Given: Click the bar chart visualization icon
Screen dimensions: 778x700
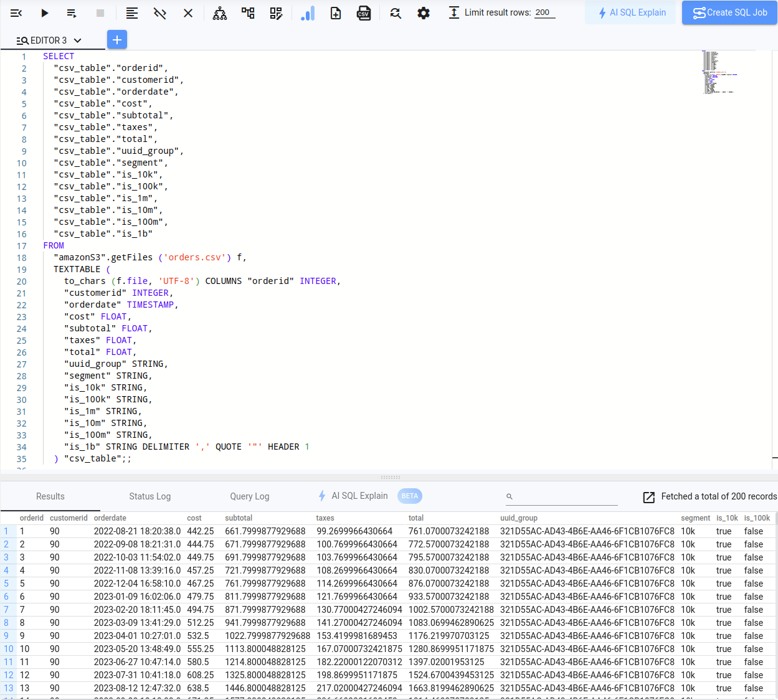Looking at the screenshot, I should coord(308,13).
